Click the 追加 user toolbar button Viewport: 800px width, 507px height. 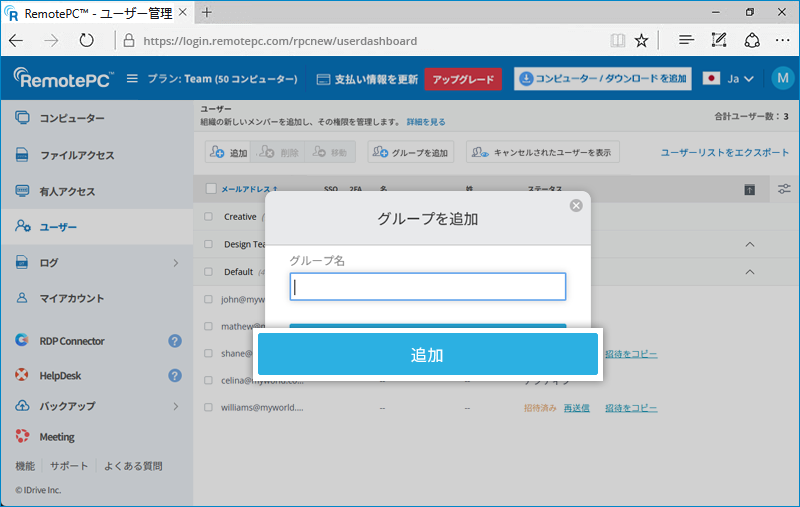click(228, 152)
